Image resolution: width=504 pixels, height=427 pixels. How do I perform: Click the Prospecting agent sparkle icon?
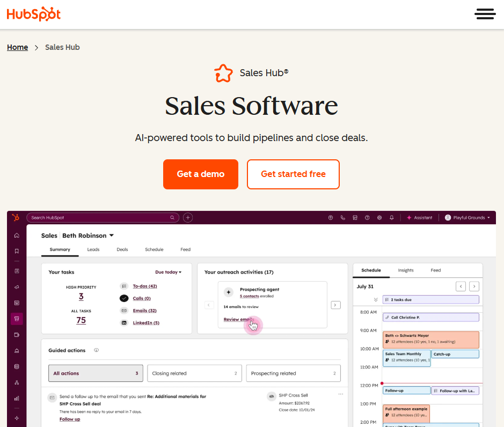(x=229, y=292)
